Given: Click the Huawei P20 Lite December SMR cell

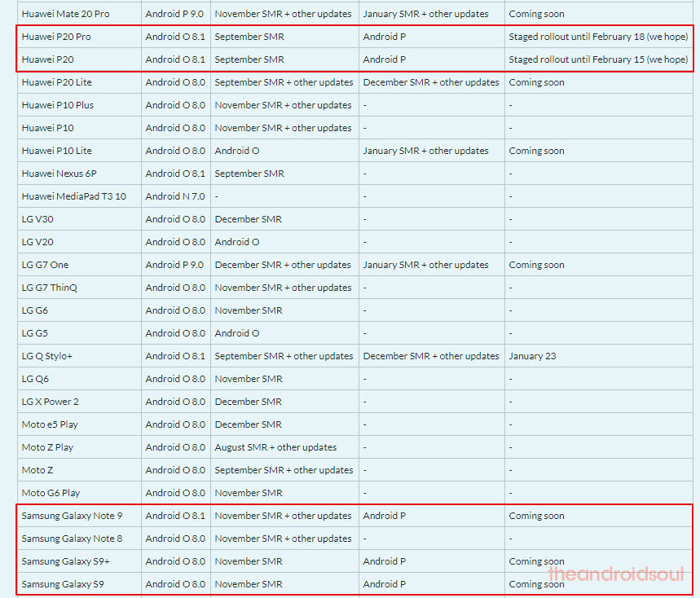Looking at the screenshot, I should (x=431, y=82).
